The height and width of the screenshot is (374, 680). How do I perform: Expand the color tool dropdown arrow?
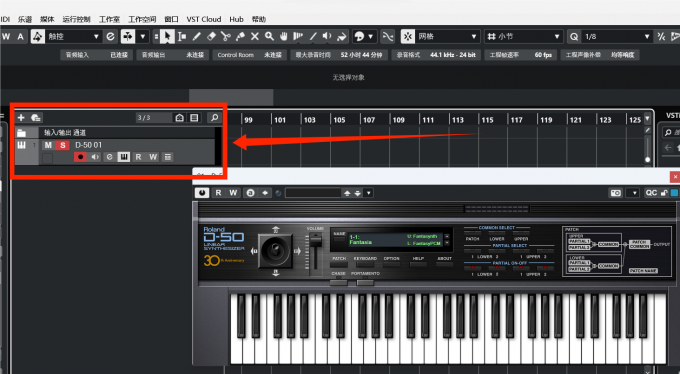370,36
